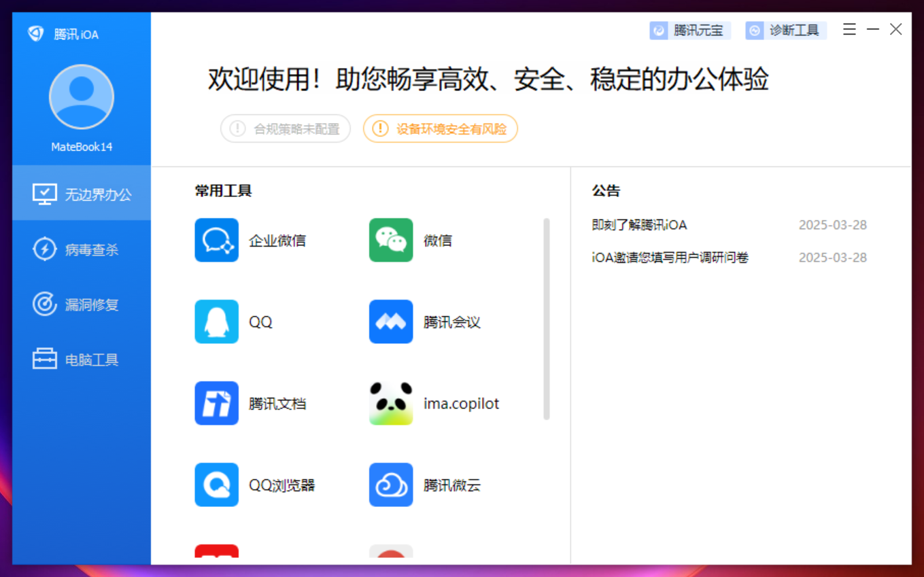Click the user avatar picture

point(82,97)
